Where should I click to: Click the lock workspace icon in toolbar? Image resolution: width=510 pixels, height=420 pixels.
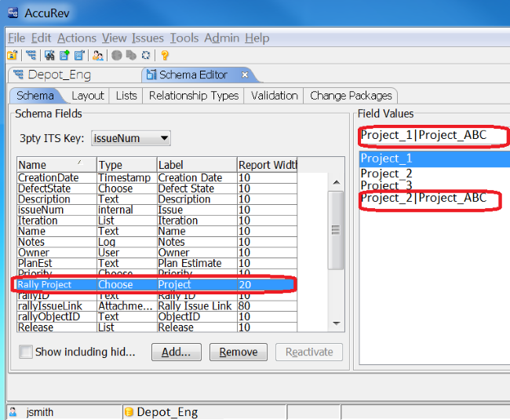point(13,55)
